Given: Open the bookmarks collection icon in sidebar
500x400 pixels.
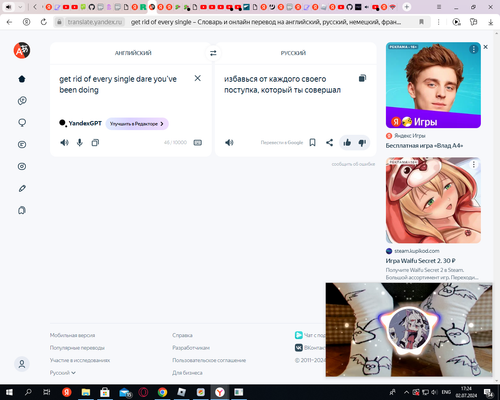Looking at the screenshot, I should pyautogui.click(x=22, y=210).
